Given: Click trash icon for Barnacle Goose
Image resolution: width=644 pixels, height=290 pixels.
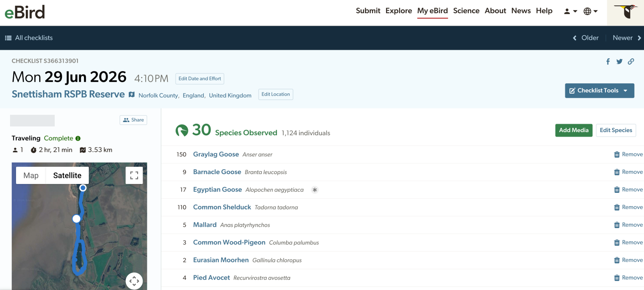Looking at the screenshot, I should click(617, 172).
